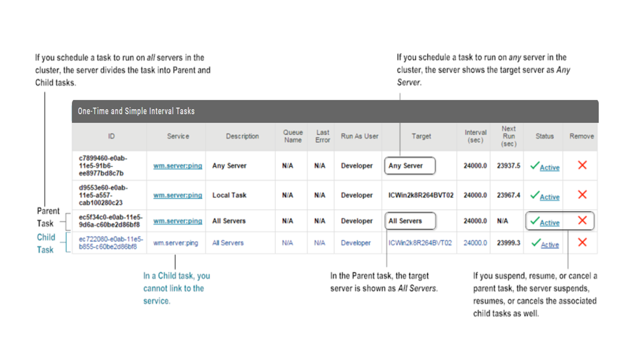Click the ID column header
644x362 pixels.
coord(111,136)
